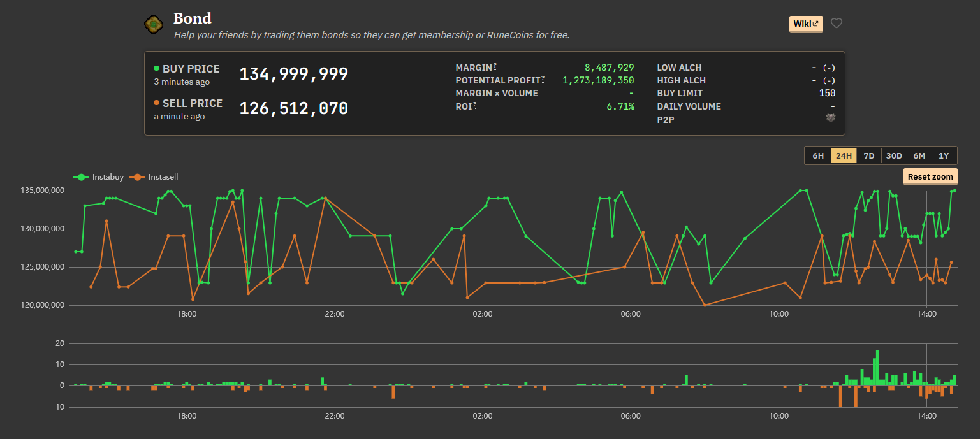The height and width of the screenshot is (439, 980).
Task: Click the last Instabuy data point
Action: (x=954, y=190)
